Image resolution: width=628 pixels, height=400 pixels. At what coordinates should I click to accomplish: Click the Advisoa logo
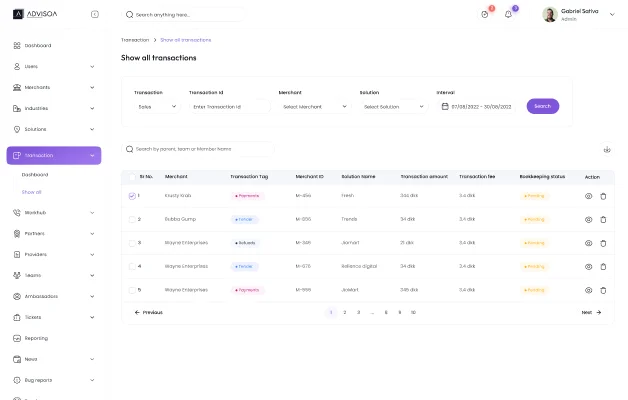[35, 14]
